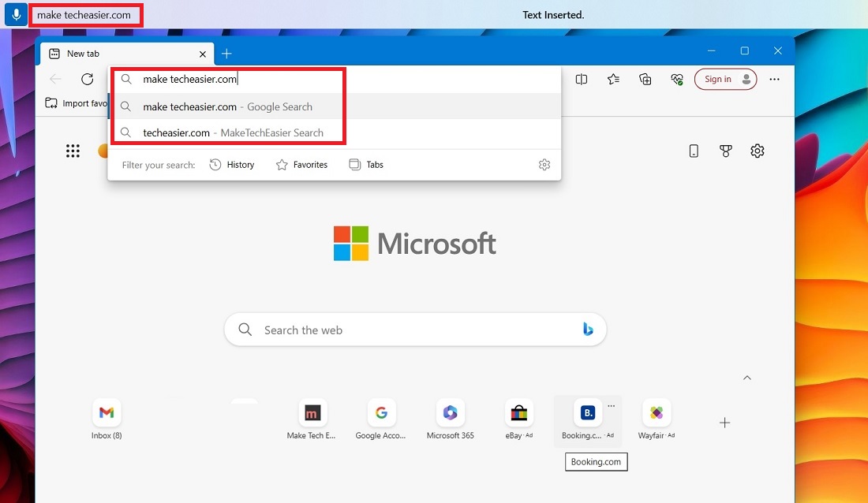
Task: Open Browser Essentials heart icon
Action: pos(677,79)
